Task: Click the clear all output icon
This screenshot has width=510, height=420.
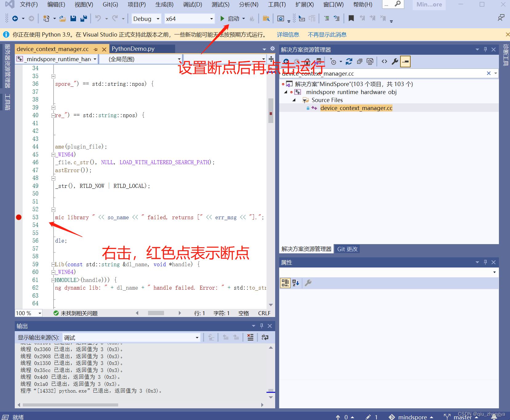Action: pos(251,337)
